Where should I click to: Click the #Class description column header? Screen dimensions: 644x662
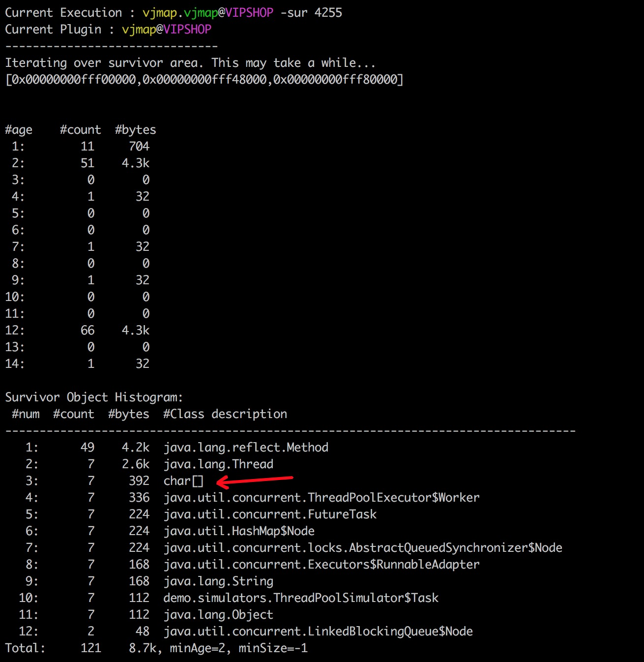point(225,414)
